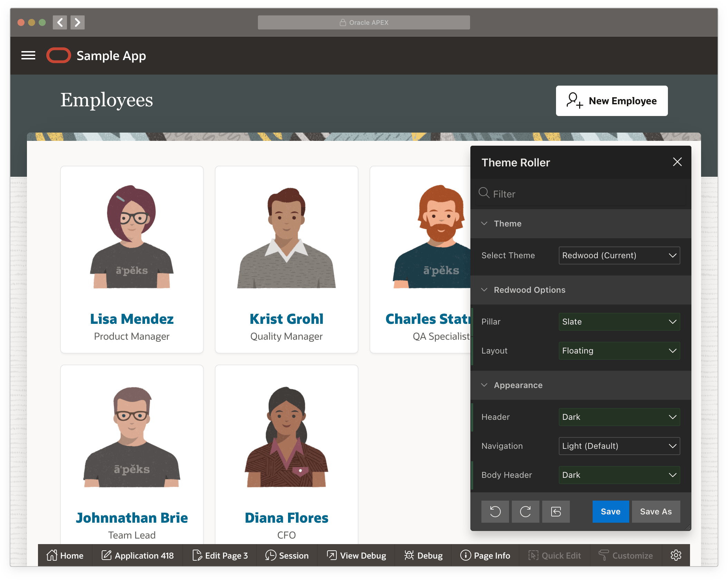Collapse the Appearance section
Screen dimensions: 728x580
484,385
